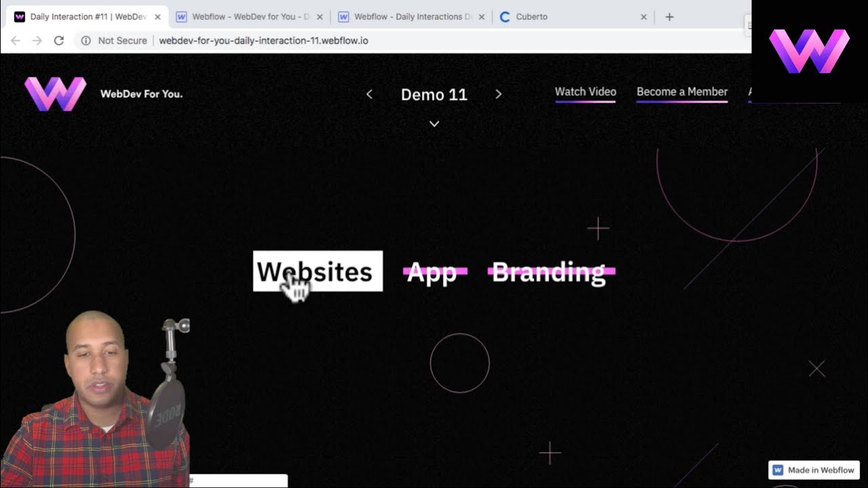Screen dimensions: 868x488
Task: Click the Websites hero link
Action: click(317, 271)
